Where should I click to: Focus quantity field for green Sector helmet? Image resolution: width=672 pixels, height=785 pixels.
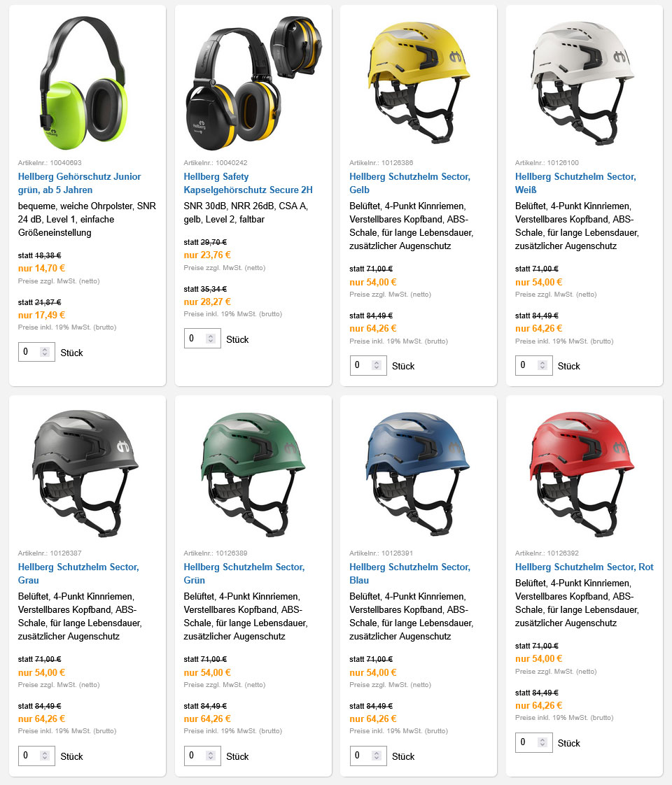tap(195, 756)
